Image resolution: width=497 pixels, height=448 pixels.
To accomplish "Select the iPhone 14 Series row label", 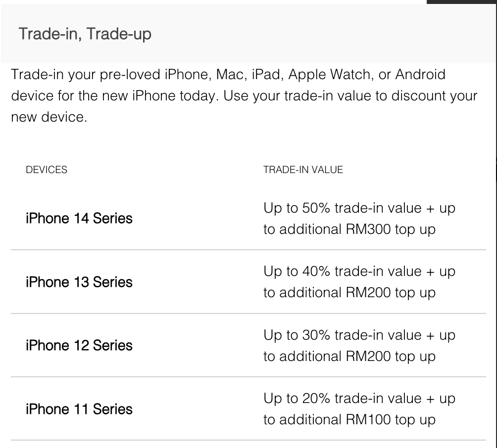I will coord(79,218).
